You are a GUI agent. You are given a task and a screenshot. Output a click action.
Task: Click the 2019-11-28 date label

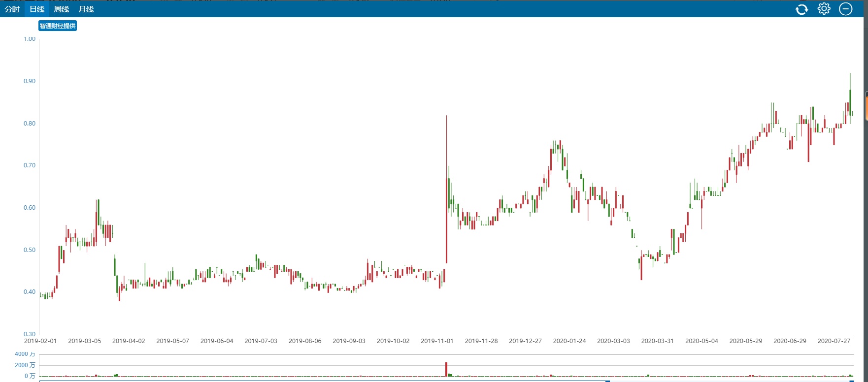tap(481, 341)
